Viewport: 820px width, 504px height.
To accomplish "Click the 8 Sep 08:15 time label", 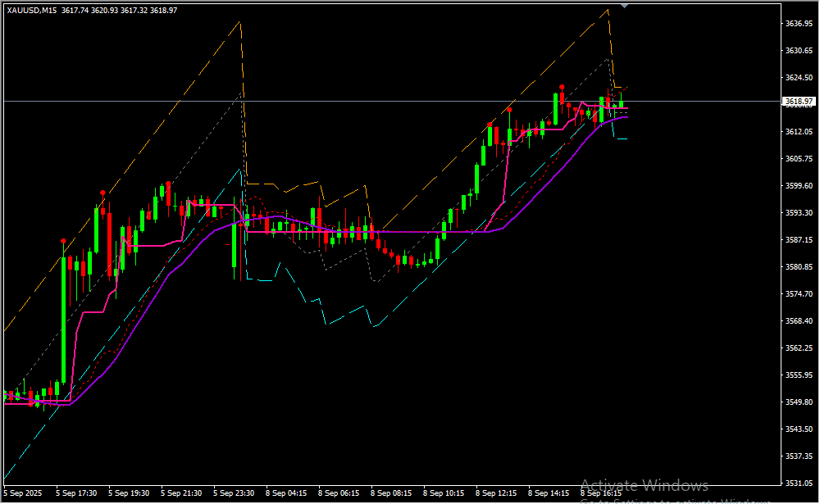I will pos(391,493).
